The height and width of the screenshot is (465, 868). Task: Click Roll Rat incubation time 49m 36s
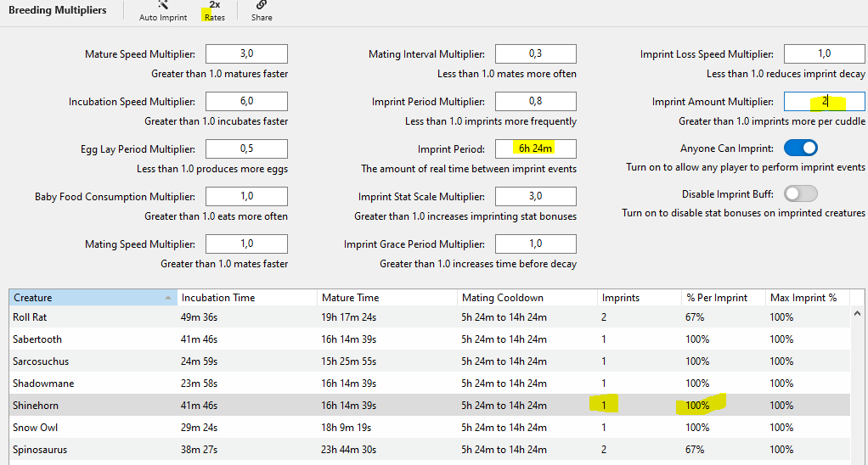click(199, 317)
